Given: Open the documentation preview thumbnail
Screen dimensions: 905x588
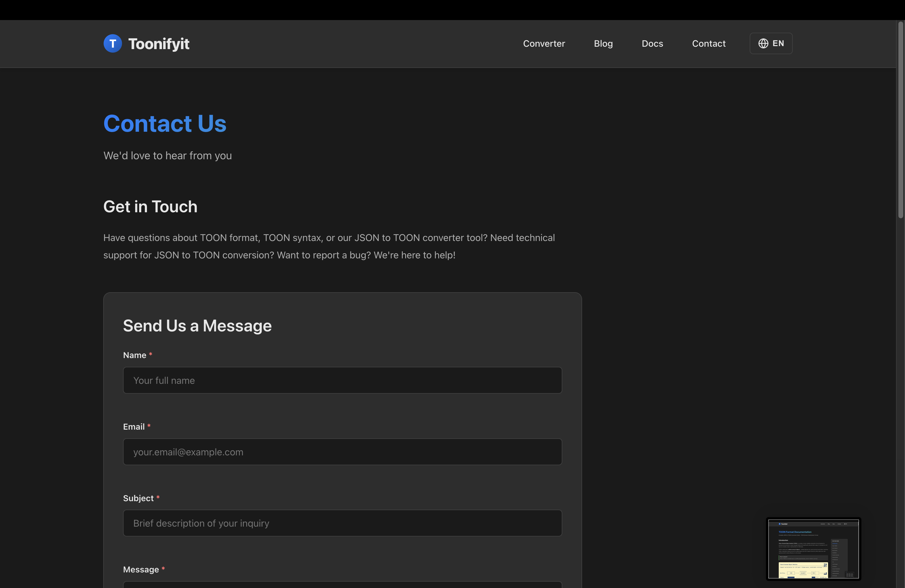Looking at the screenshot, I should pos(813,549).
